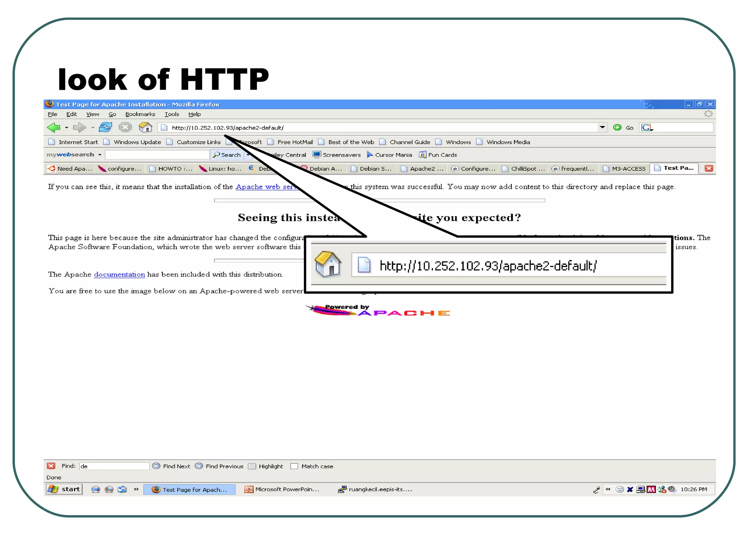Expand the address bar history dropdown
747x560 pixels.
coord(603,127)
